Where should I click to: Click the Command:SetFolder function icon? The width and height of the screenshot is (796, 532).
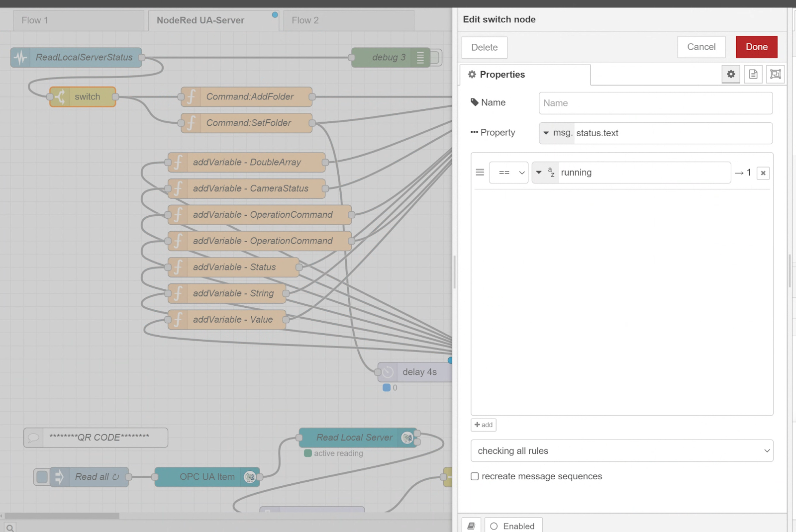coord(191,123)
